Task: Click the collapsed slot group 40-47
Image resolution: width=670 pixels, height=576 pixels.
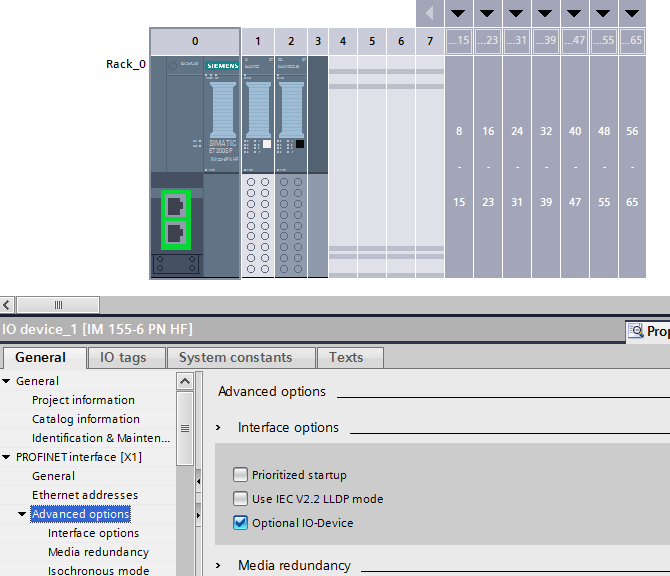Action: [x=575, y=167]
